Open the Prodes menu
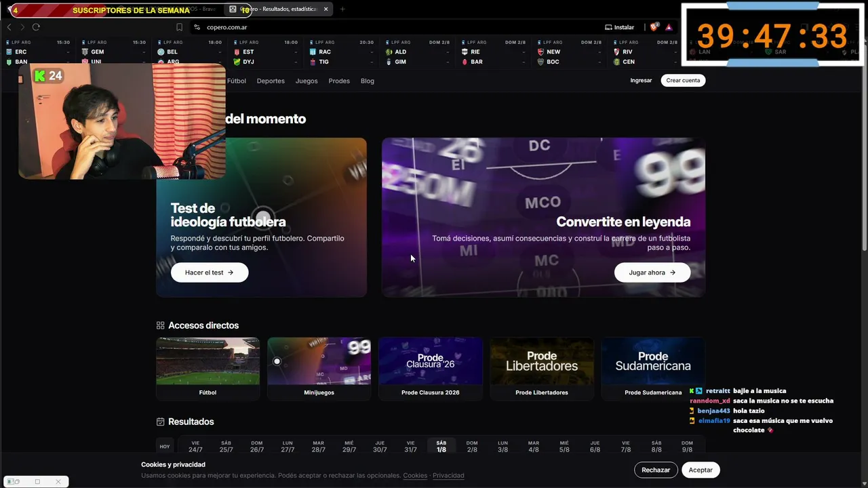The image size is (868, 488). point(339,81)
